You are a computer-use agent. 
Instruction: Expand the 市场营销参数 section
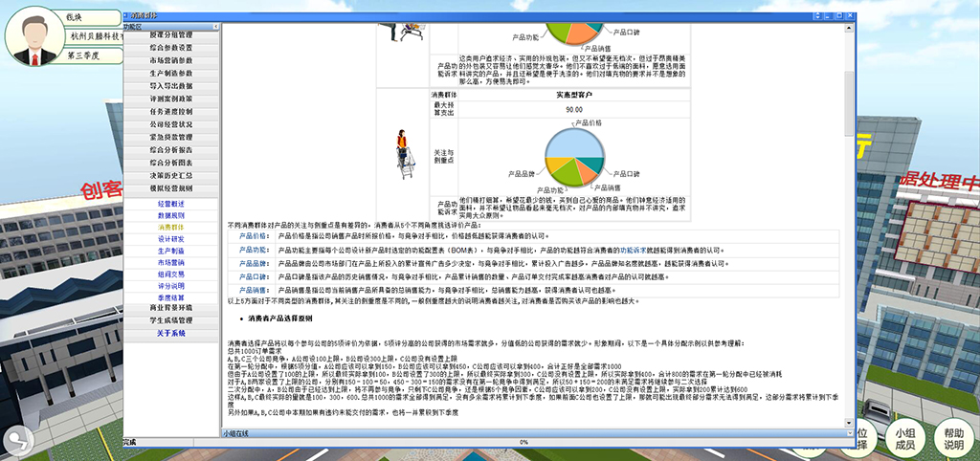171,60
